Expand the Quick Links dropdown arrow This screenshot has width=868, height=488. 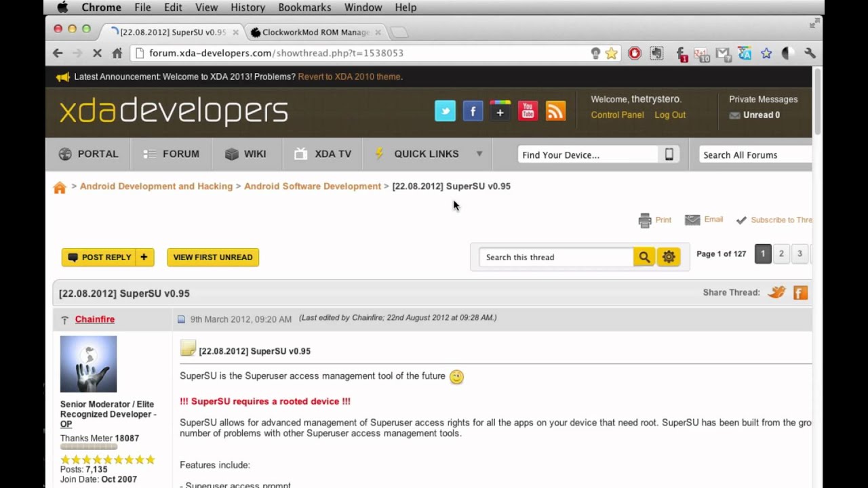479,154
